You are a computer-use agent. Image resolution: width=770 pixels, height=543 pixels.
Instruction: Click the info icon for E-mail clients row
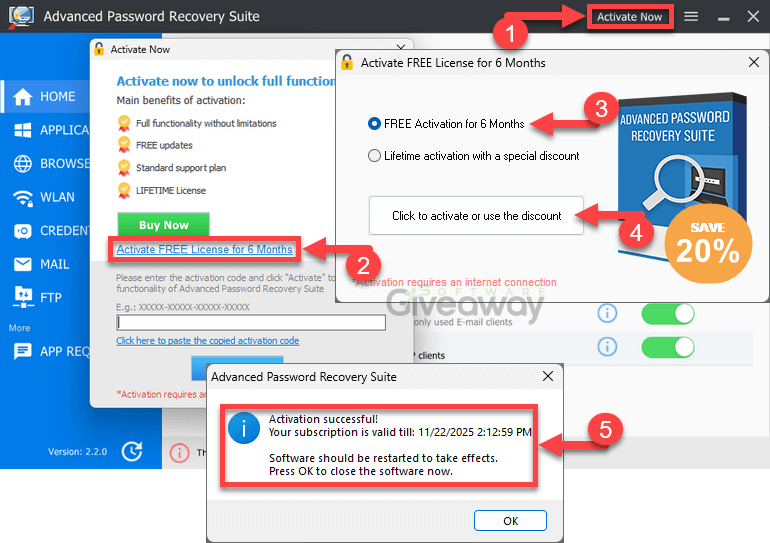click(x=607, y=313)
